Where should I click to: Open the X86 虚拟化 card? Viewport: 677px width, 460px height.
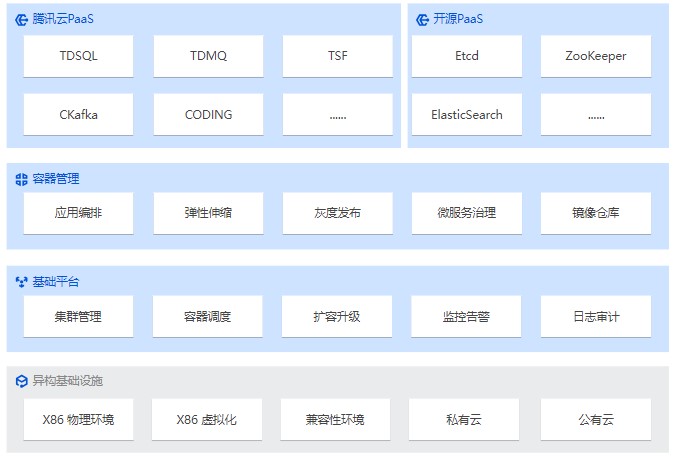point(207,419)
